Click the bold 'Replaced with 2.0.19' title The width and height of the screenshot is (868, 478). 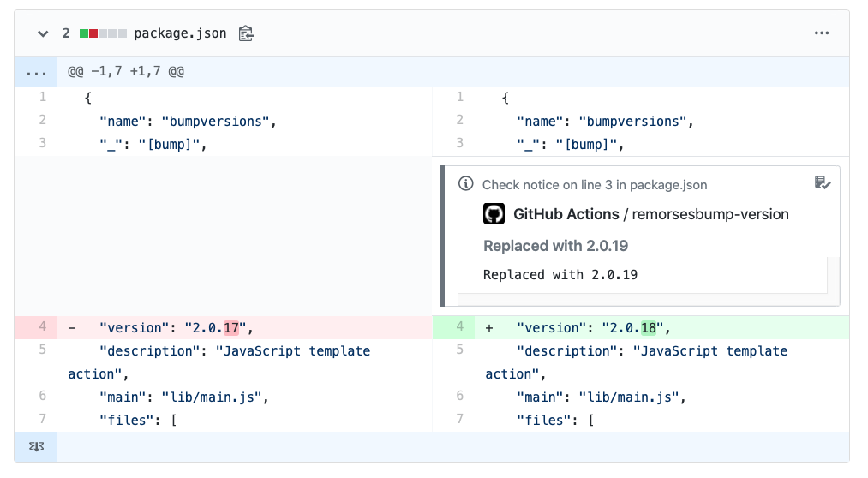pyautogui.click(x=555, y=246)
